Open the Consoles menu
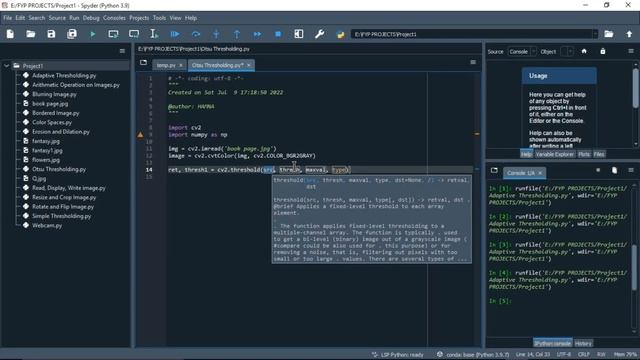The height and width of the screenshot is (360, 640). (x=114, y=18)
